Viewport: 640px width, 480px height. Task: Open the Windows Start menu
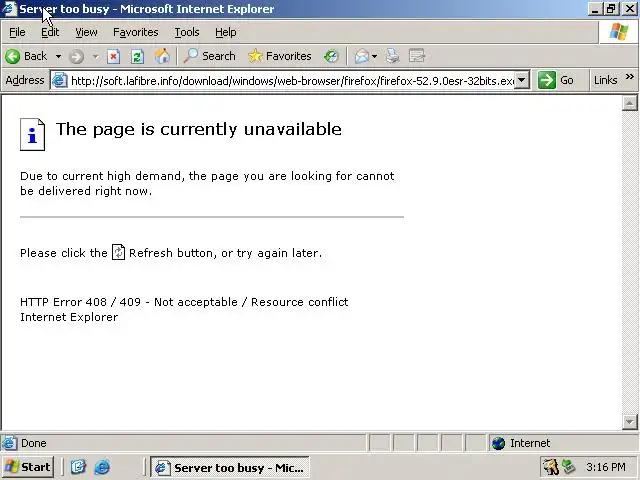(28, 467)
